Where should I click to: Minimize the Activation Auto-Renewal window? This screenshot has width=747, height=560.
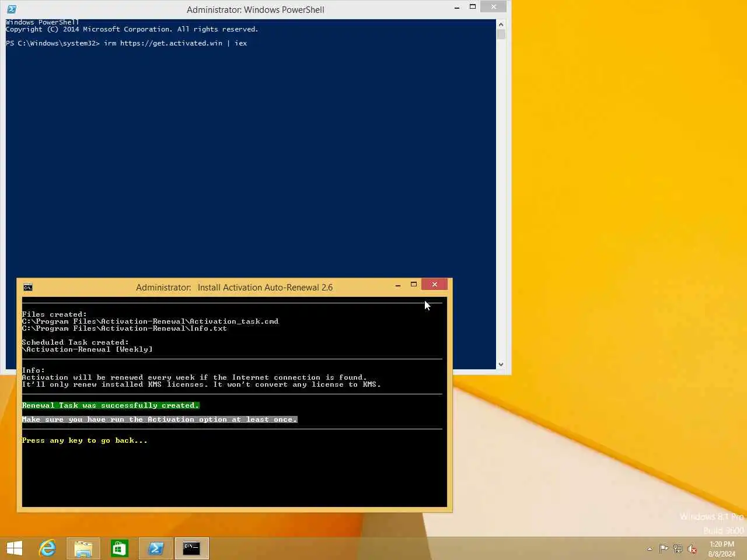(x=398, y=285)
